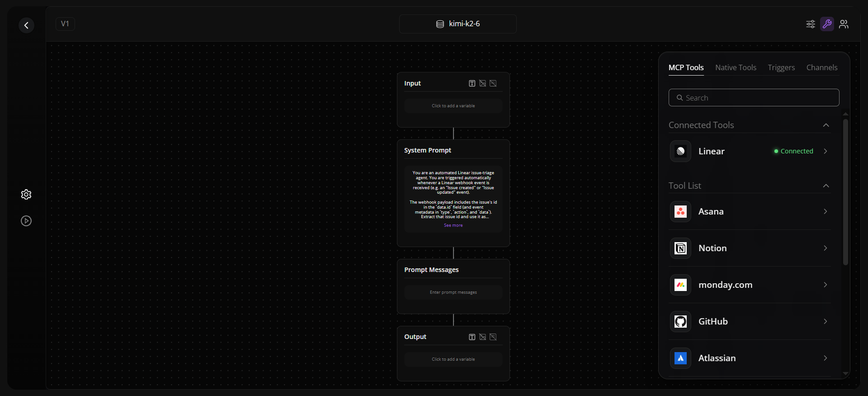
Task: Open the users collaborators icon
Action: [844, 24]
